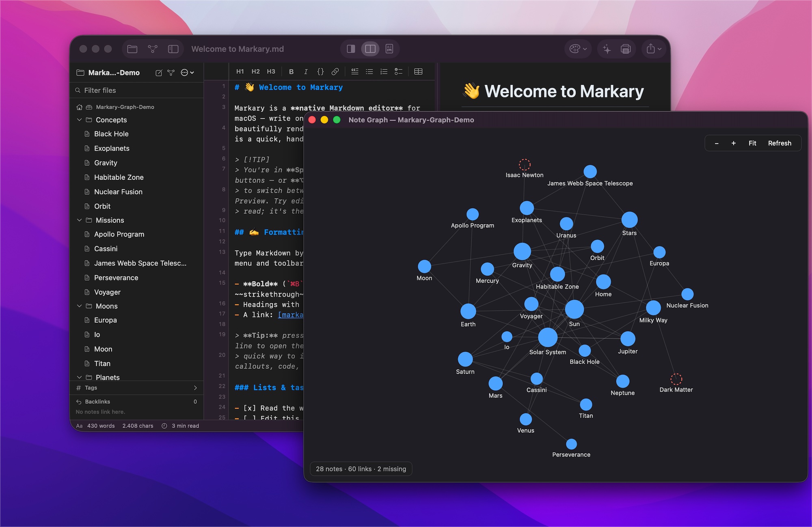Select the Nuclear Fusion graph node
The height and width of the screenshot is (527, 812).
tap(687, 294)
